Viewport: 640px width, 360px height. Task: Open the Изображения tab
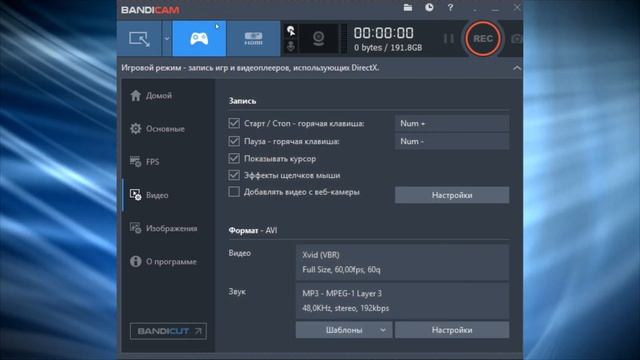[168, 228]
